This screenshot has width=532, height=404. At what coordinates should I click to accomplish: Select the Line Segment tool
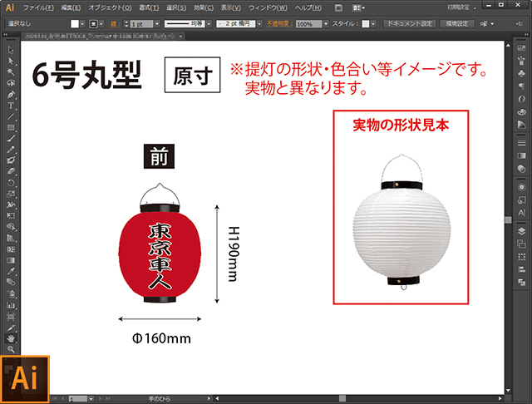coord(11,116)
